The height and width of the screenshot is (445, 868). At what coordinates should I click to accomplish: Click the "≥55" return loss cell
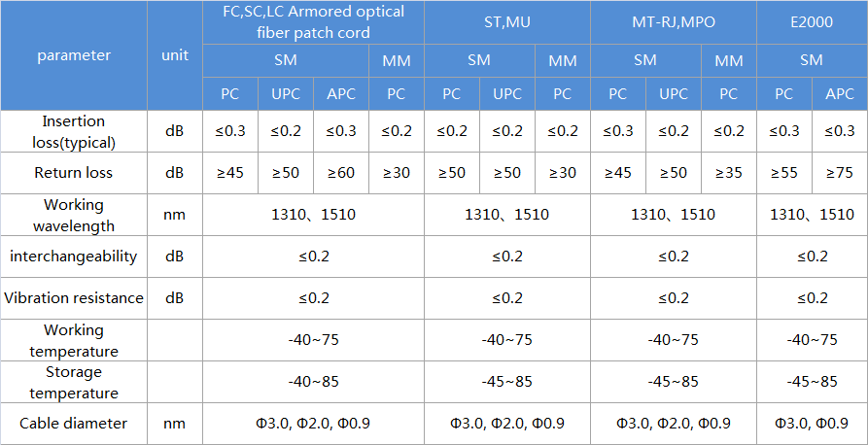click(x=783, y=173)
